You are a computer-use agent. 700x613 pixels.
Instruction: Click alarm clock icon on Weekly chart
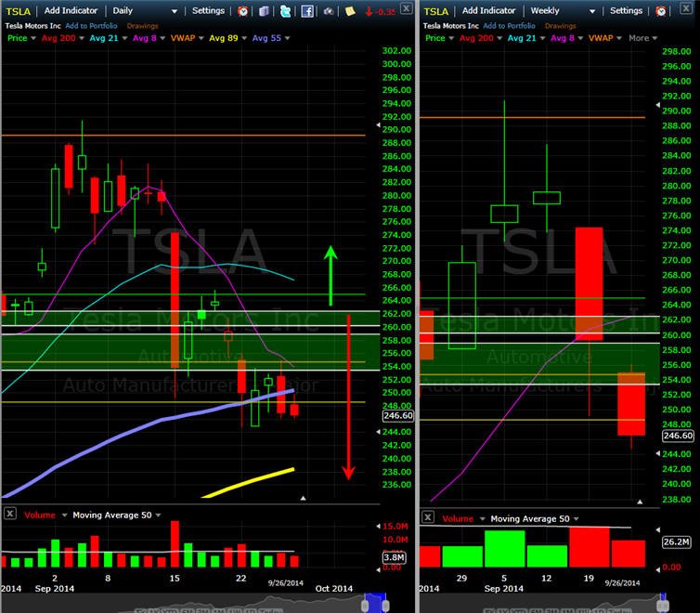(x=661, y=11)
